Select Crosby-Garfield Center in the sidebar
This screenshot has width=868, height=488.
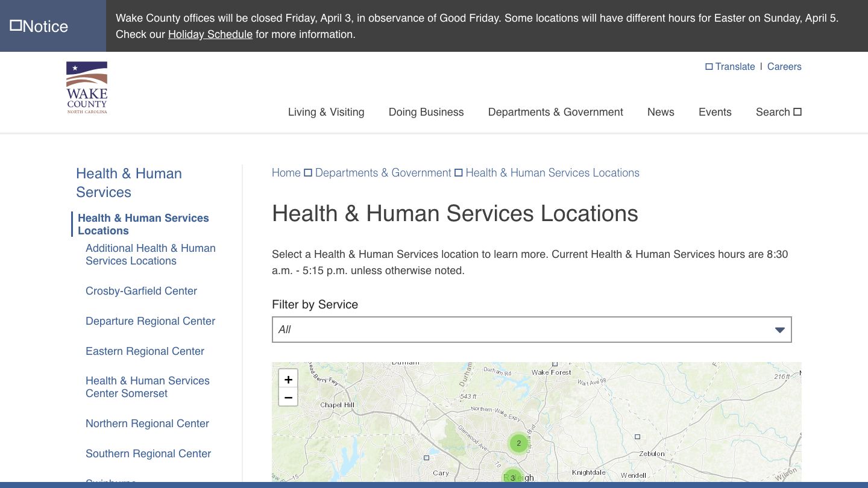(141, 291)
